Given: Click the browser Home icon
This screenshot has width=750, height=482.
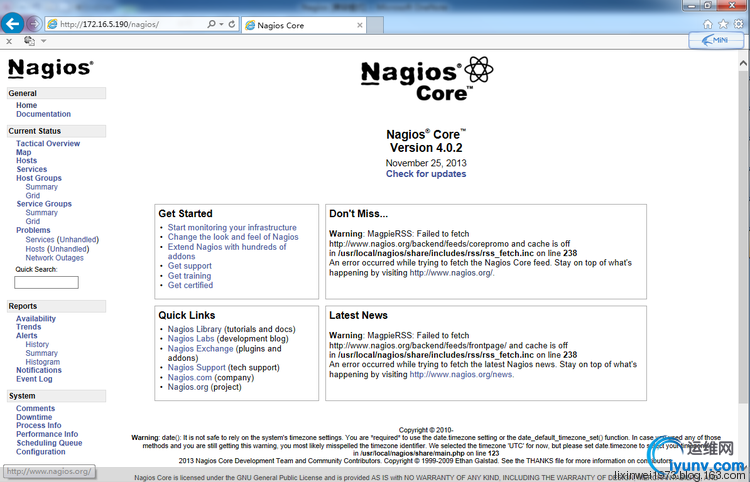Looking at the screenshot, I should click(x=708, y=24).
